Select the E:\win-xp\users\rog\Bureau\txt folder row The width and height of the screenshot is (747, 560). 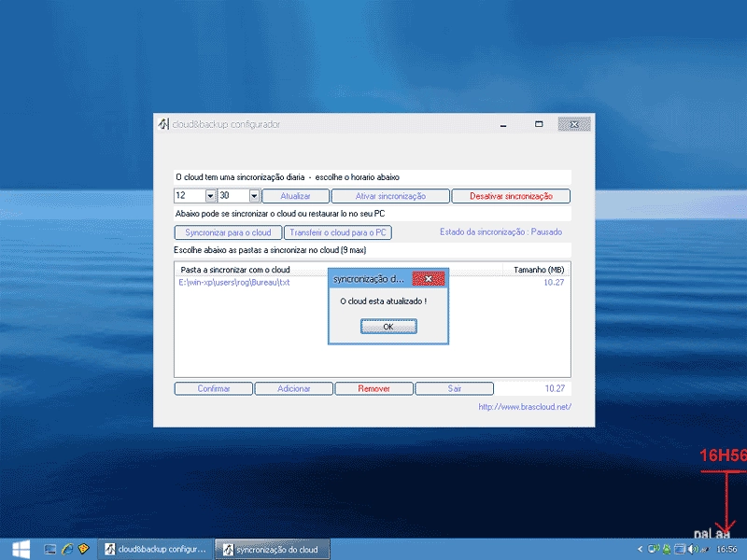(372, 283)
